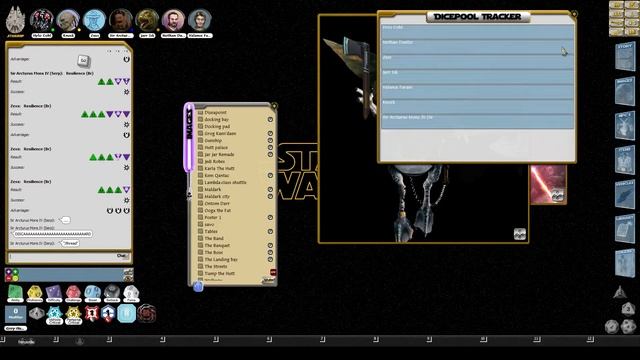Select the Kolance Fa... character portrait
This screenshot has height=360, width=640.
tap(200, 20)
